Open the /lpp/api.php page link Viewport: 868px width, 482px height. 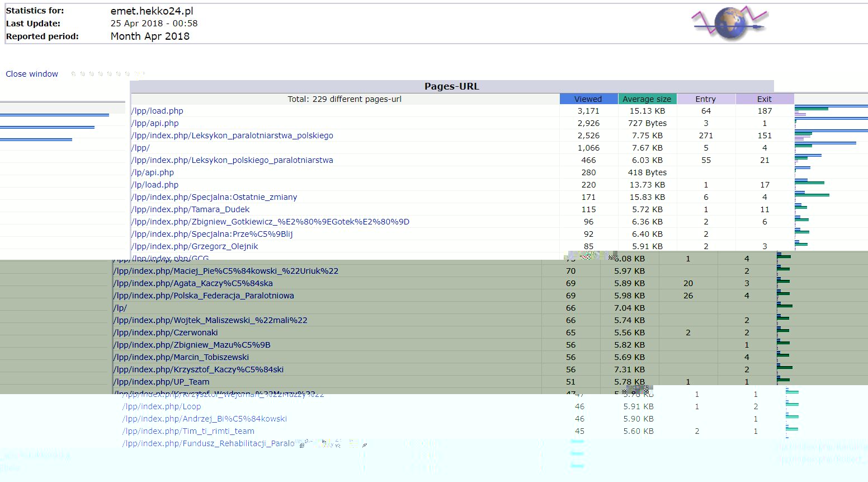click(x=155, y=123)
